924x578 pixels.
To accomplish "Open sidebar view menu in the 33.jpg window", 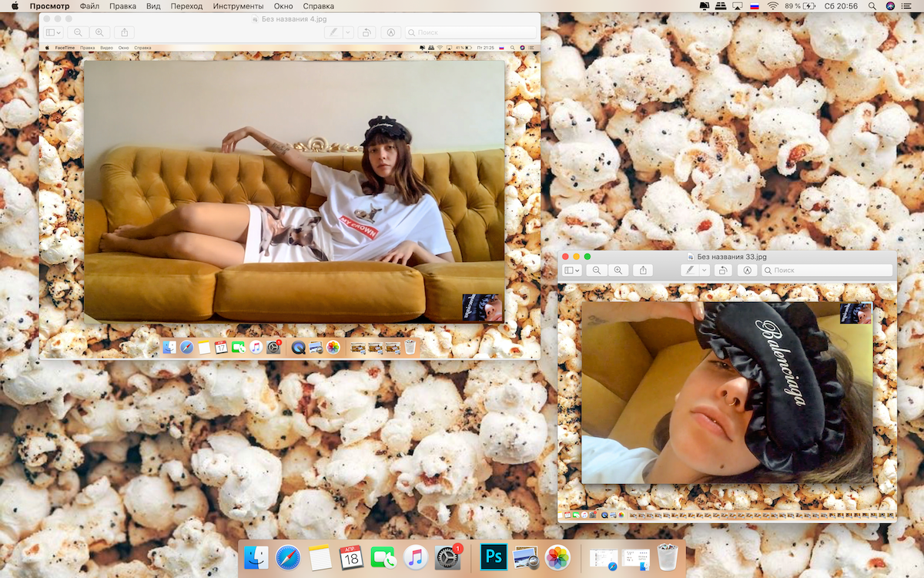I will coord(571,271).
